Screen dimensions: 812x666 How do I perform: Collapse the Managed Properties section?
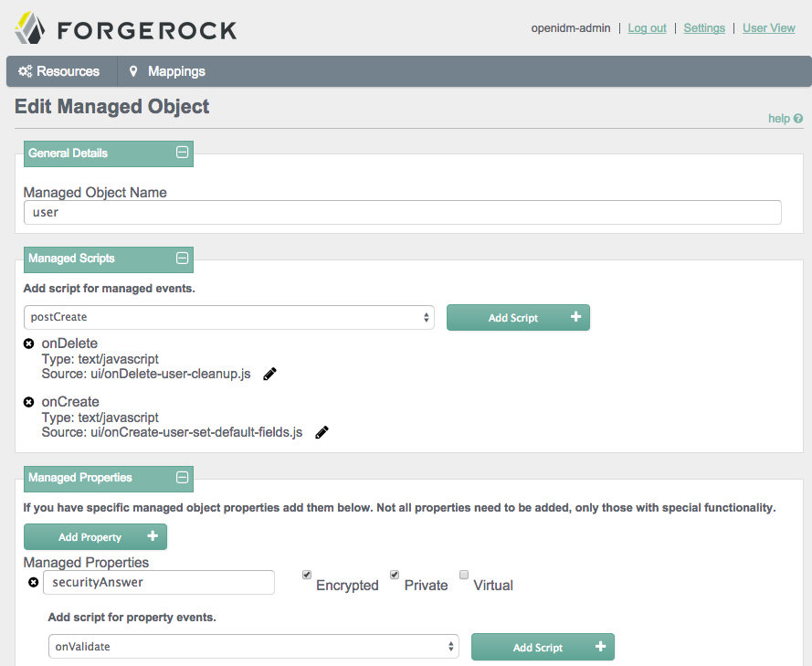click(x=182, y=477)
